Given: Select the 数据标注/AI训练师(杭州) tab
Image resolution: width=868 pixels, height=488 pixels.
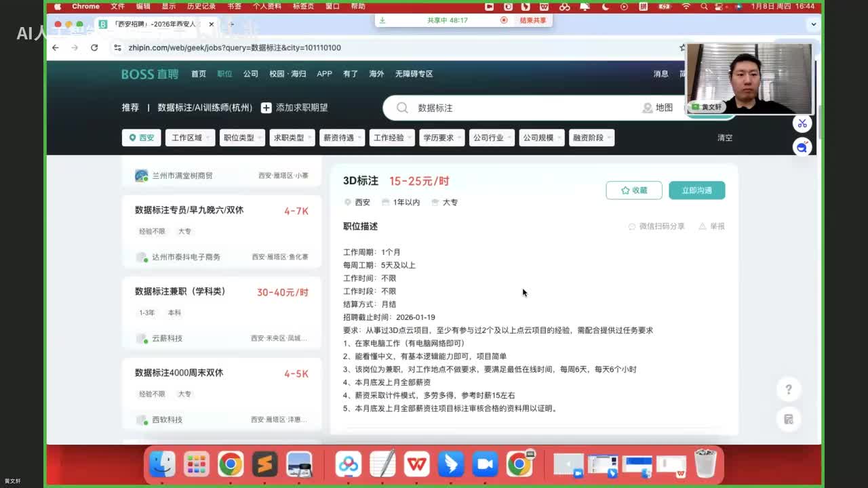Looking at the screenshot, I should (205, 108).
